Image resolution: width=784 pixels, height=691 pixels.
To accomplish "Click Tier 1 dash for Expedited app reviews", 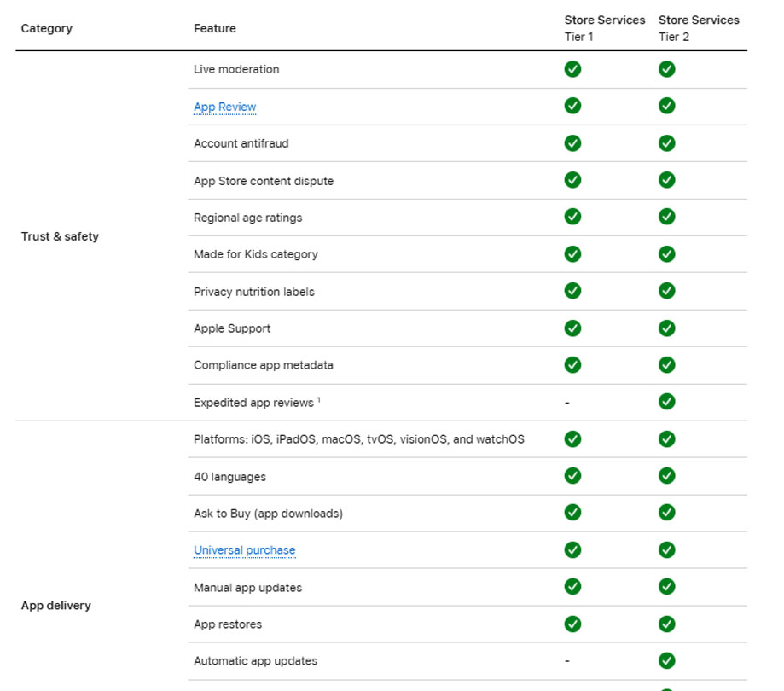I will tap(567, 403).
